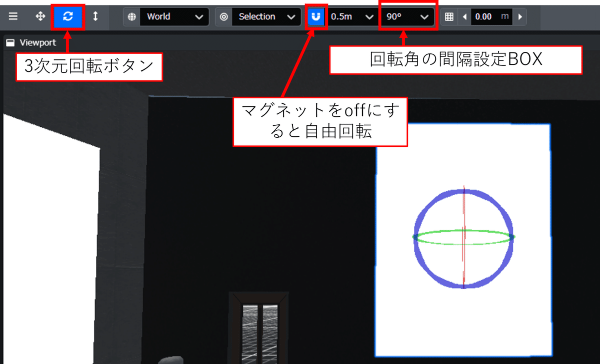The width and height of the screenshot is (600, 364).
Task: Click the Viewport panel window icon
Action: click(x=10, y=43)
